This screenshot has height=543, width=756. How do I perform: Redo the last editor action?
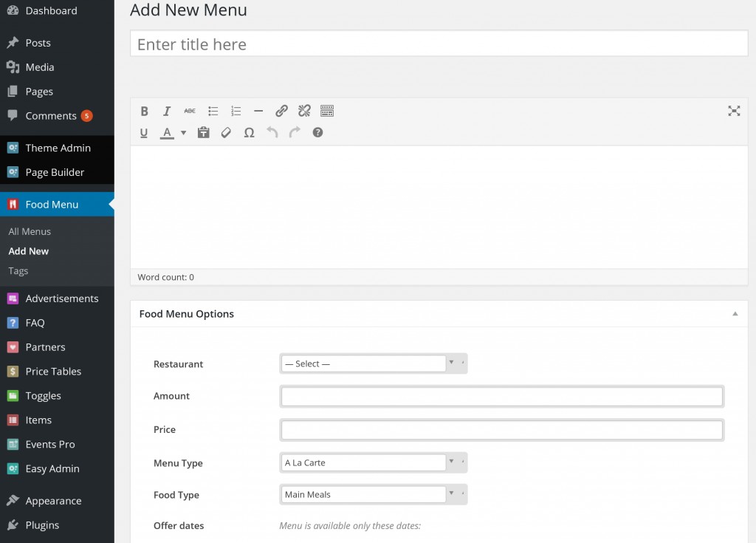[x=295, y=132]
